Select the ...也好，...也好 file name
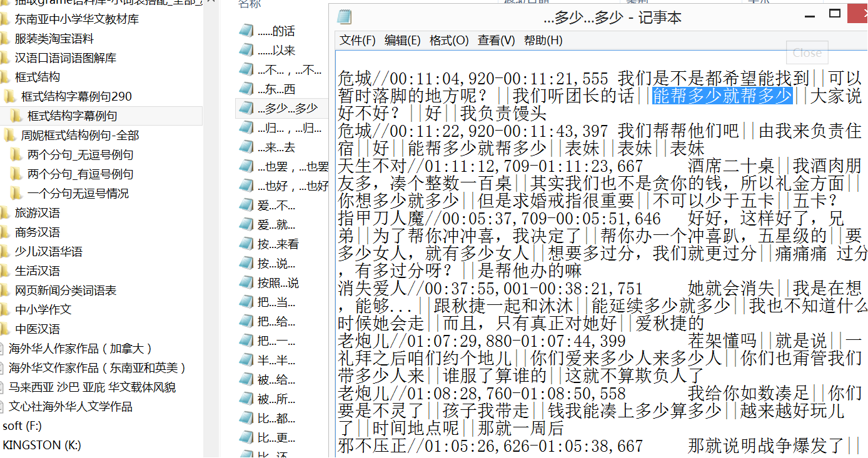868x458 pixels. coord(293,186)
